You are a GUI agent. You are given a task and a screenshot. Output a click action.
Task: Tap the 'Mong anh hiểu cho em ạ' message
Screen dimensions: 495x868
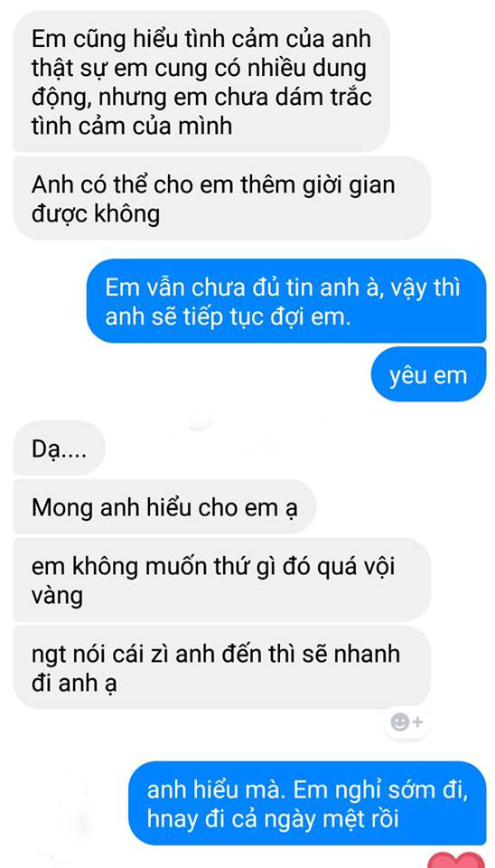tap(164, 506)
